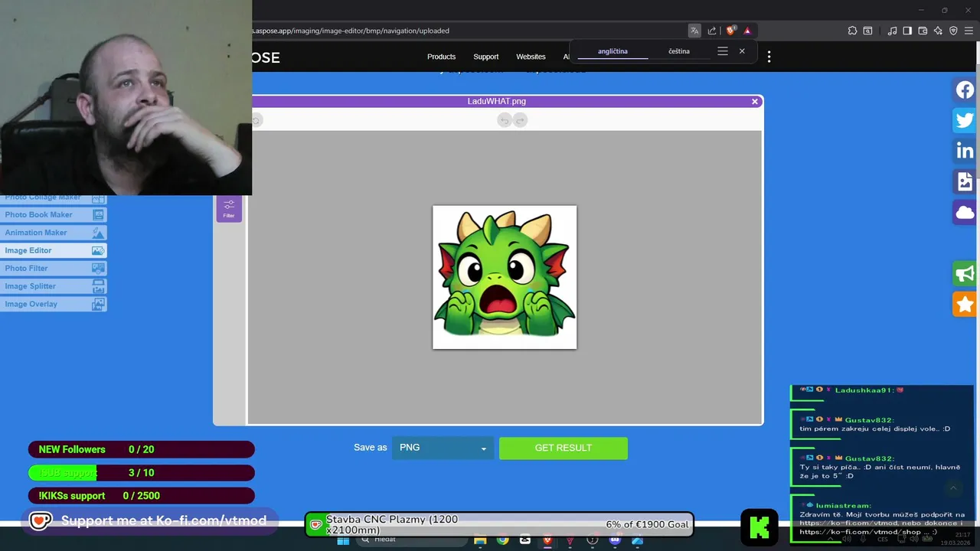Open the Image Splitter link
The width and height of the screenshot is (980, 551).
click(x=53, y=286)
